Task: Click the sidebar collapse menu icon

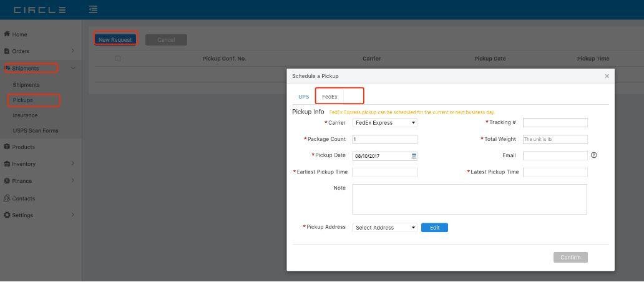Action: (93, 9)
